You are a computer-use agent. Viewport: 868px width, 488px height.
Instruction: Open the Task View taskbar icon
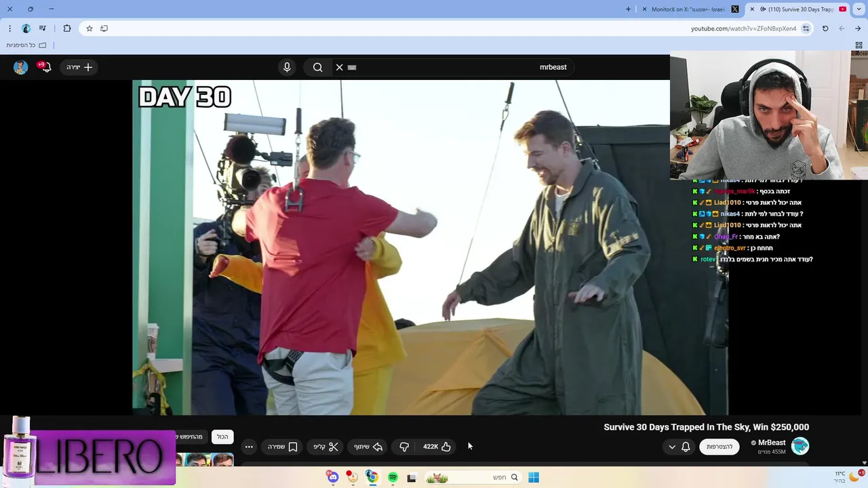tap(411, 477)
